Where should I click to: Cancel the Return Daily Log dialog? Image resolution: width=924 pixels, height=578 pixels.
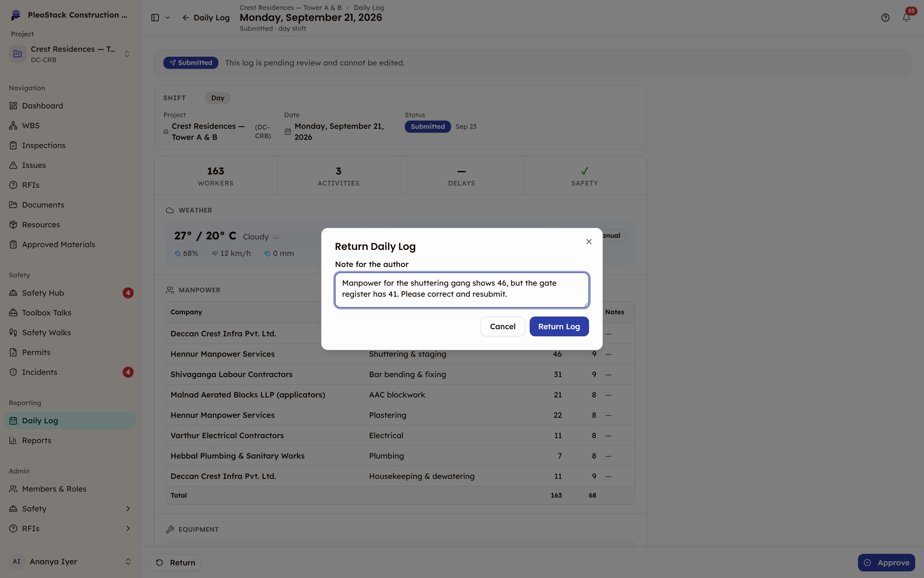click(502, 326)
